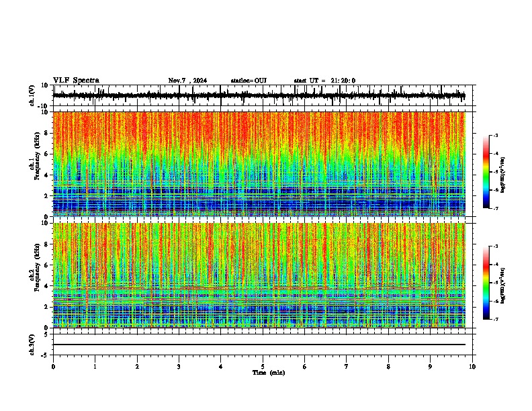The width and height of the screenshot is (532, 411).
Task: Select the "ch.1(V)" y-axis label
Action: (x=32, y=95)
